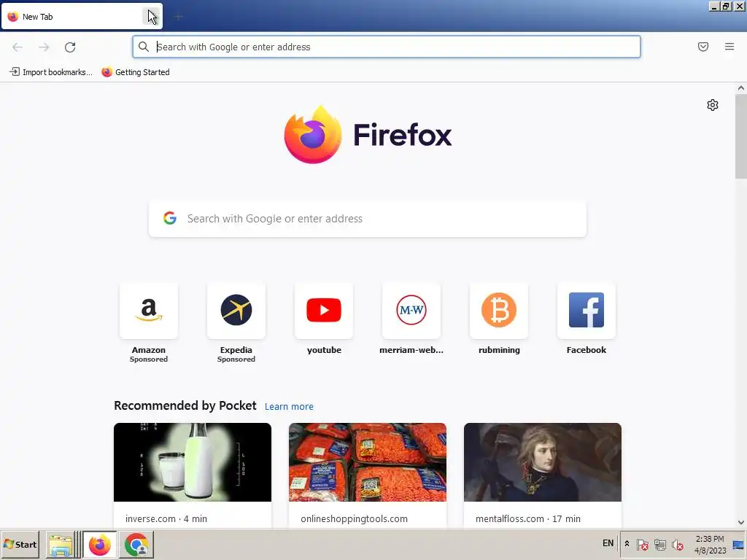Click the vertical scrollbar thumb

[x=741, y=136]
